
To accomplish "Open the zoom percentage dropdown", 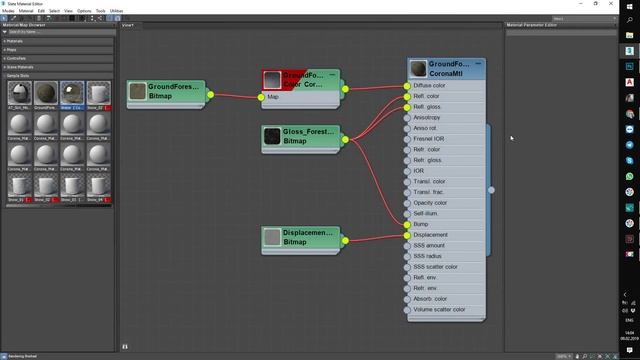I will coord(564,356).
